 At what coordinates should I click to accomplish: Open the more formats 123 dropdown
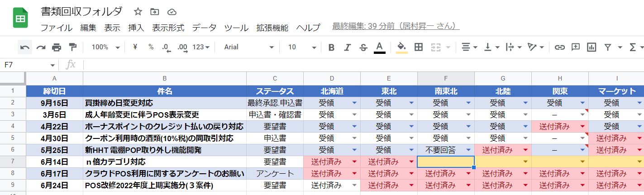pos(201,47)
